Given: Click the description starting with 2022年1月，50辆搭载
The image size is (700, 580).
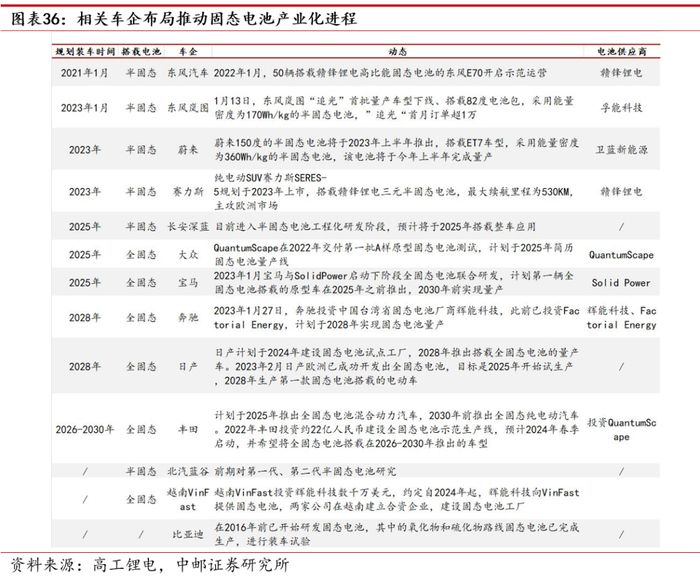Looking at the screenshot, I should coord(380,73).
